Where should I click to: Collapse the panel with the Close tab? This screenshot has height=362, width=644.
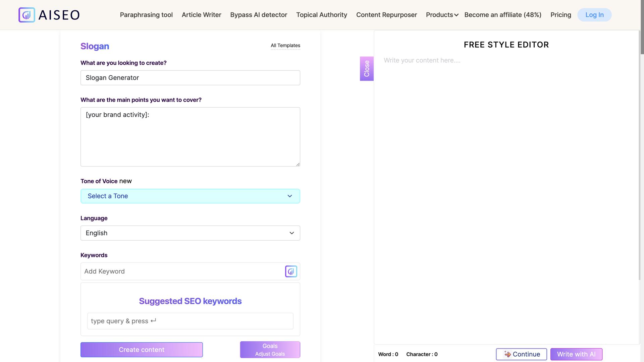point(367,69)
